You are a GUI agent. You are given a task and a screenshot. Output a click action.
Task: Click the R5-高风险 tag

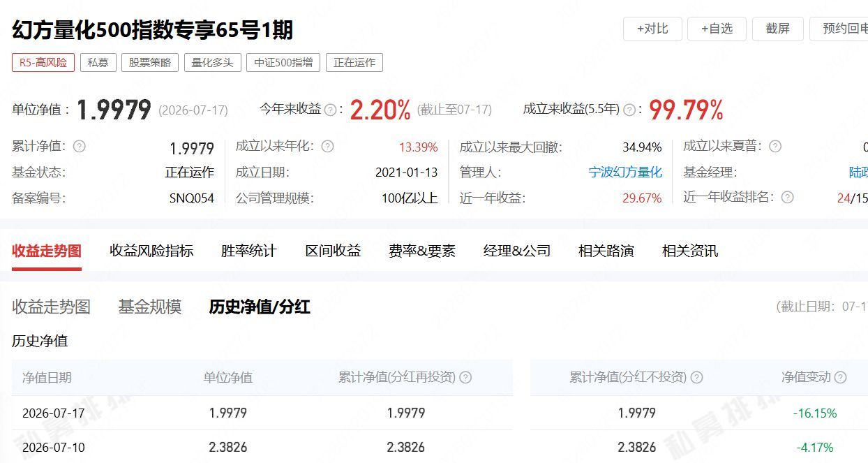pos(43,62)
